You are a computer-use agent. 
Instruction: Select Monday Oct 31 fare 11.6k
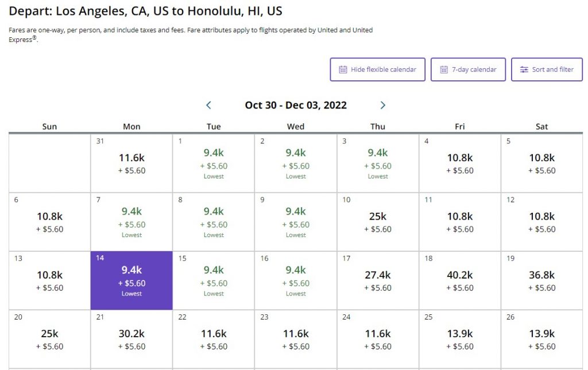[131, 163]
